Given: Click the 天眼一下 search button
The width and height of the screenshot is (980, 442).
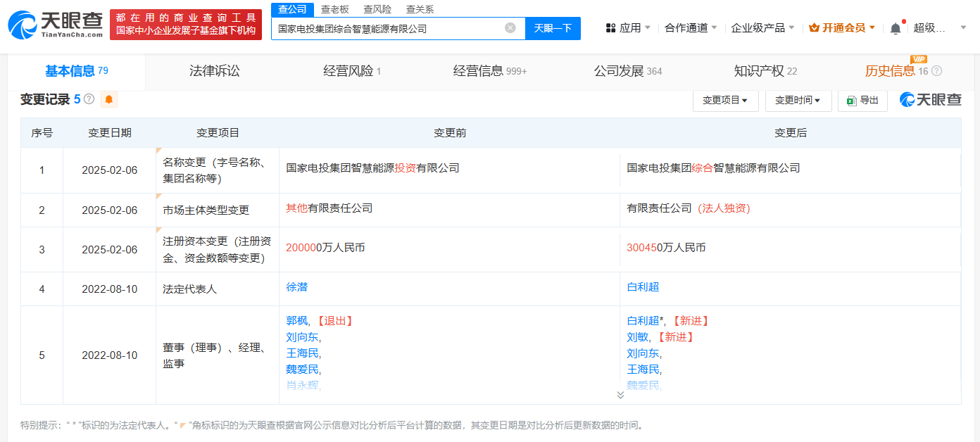Looking at the screenshot, I should click(553, 28).
